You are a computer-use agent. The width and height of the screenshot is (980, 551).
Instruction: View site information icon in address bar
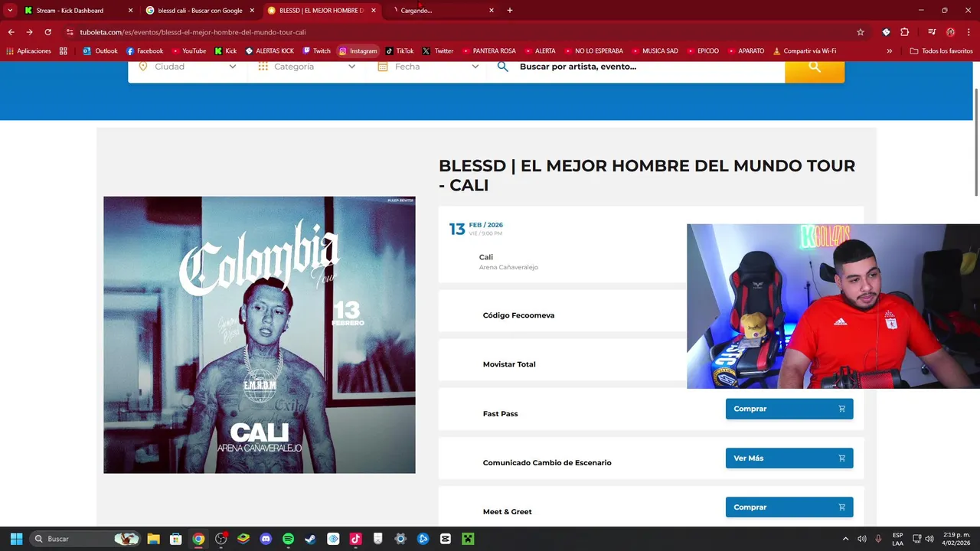point(70,32)
